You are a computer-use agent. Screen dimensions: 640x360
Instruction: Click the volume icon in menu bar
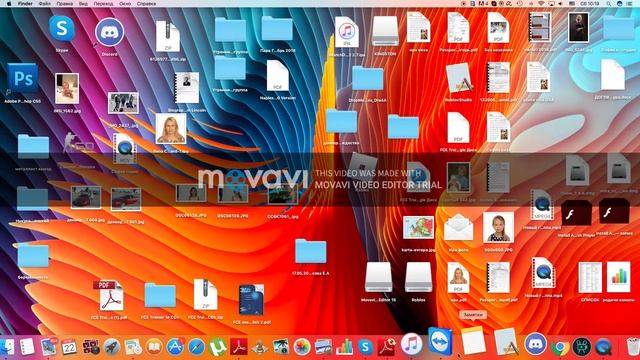561,3
